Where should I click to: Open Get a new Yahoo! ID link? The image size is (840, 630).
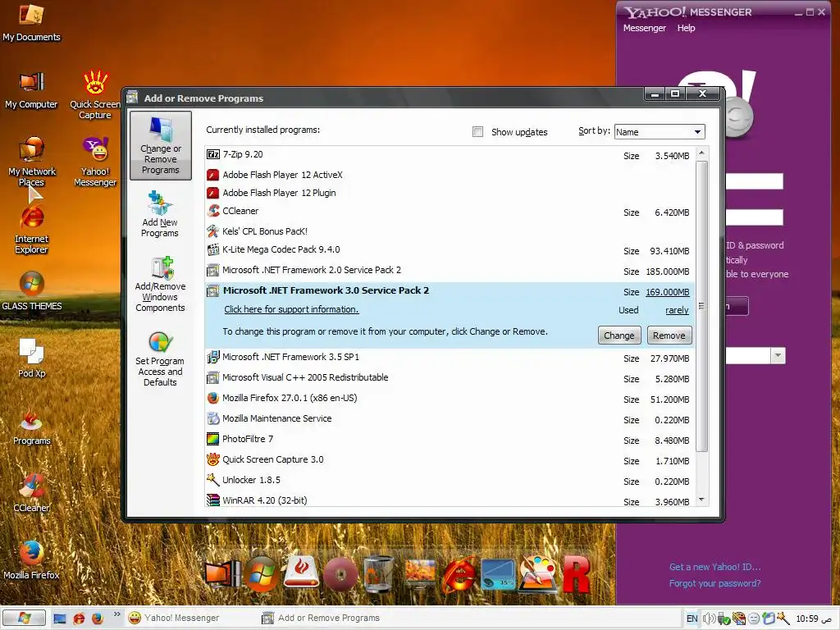pyautogui.click(x=714, y=567)
